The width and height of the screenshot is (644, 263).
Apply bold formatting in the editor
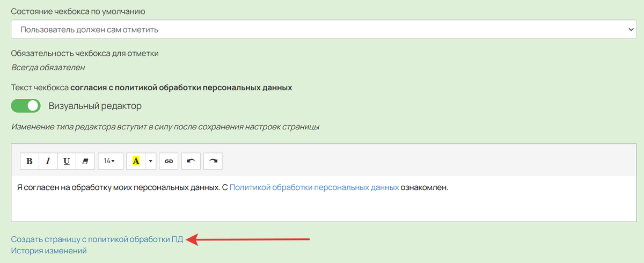30,161
